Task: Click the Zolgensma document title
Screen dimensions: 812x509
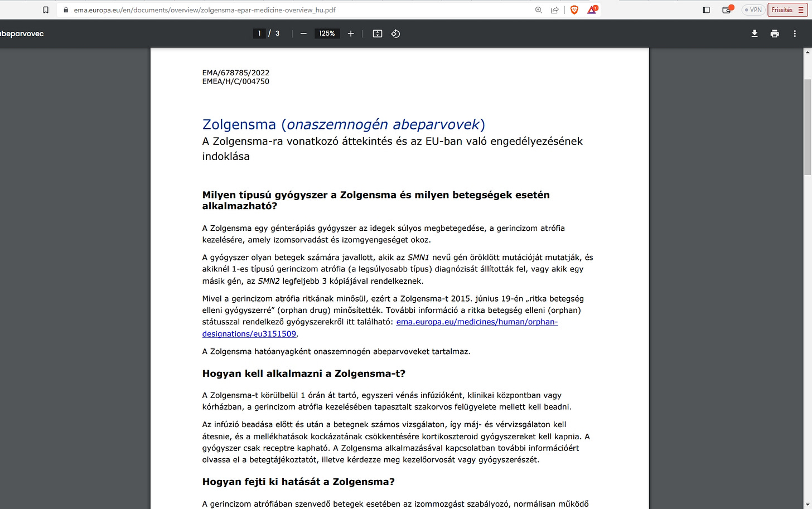Action: pyautogui.click(x=344, y=124)
